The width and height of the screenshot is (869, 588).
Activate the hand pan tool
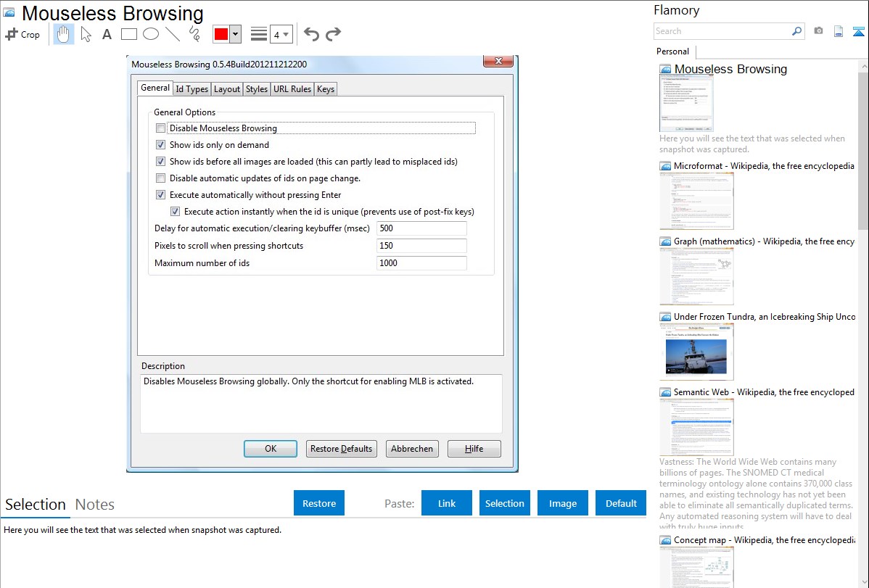(64, 34)
